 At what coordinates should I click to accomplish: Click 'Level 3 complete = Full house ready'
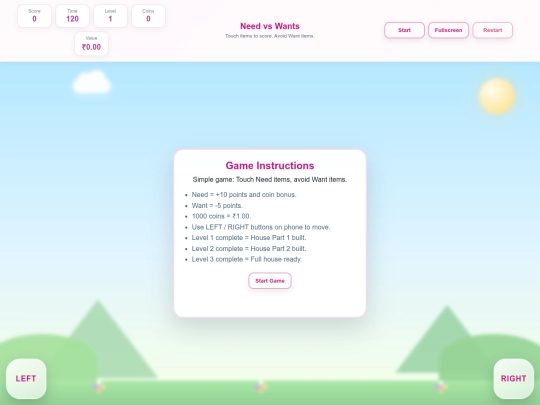pos(247,259)
